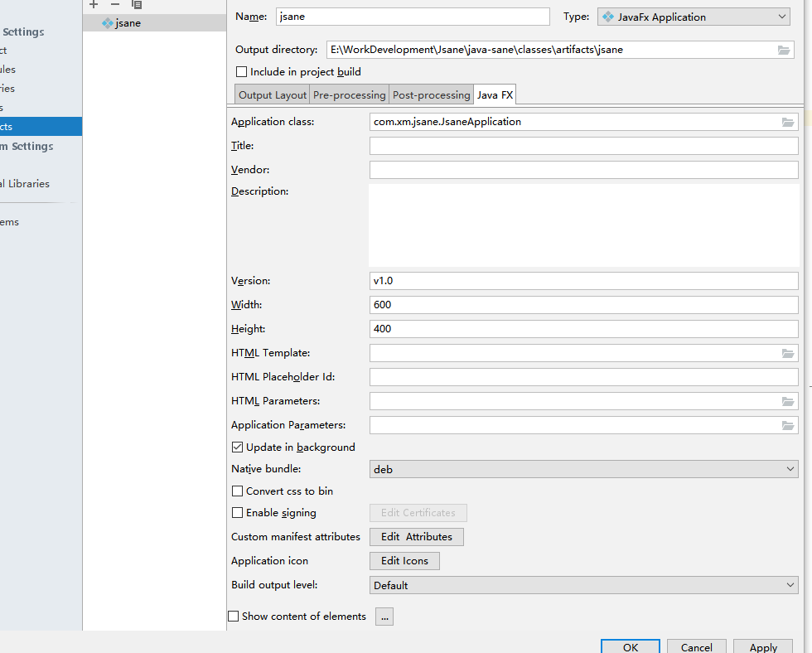The height and width of the screenshot is (653, 812).
Task: Open the Application Parameters browse icon
Action: (x=788, y=425)
